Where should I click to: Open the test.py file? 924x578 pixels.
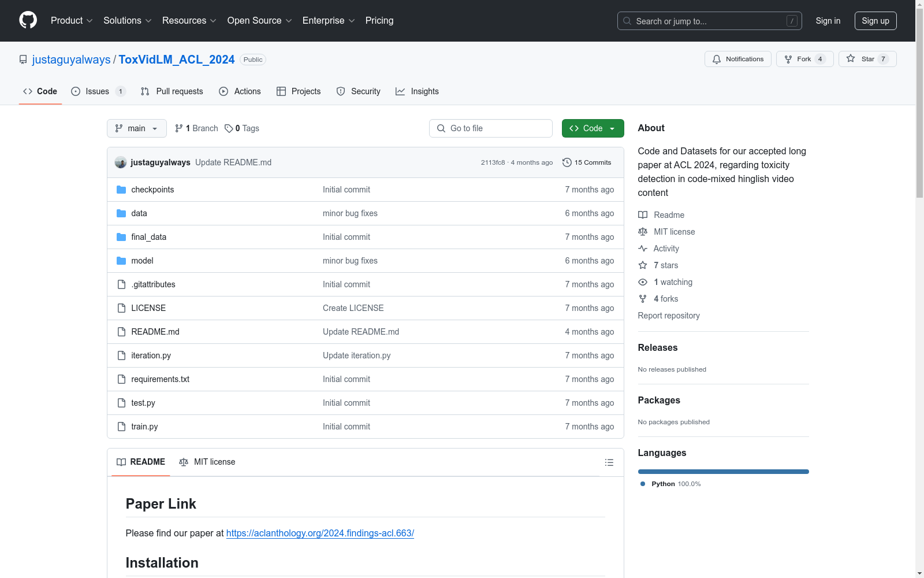[143, 403]
